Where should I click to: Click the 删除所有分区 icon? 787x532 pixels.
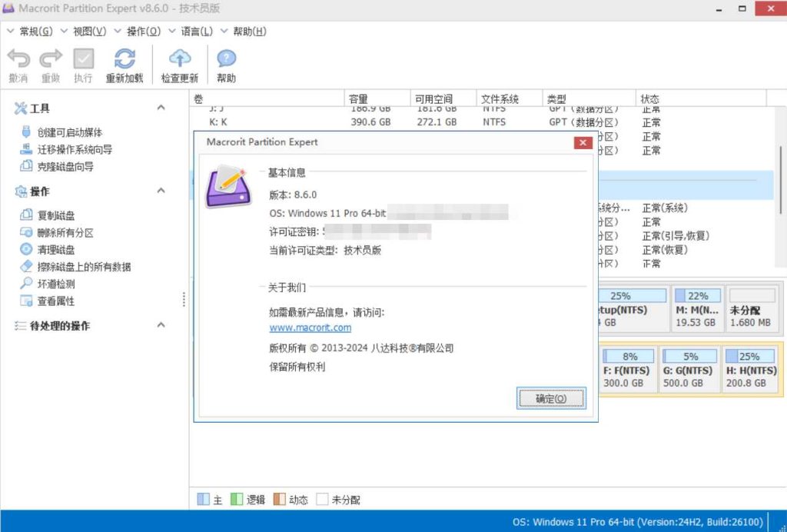(x=26, y=232)
